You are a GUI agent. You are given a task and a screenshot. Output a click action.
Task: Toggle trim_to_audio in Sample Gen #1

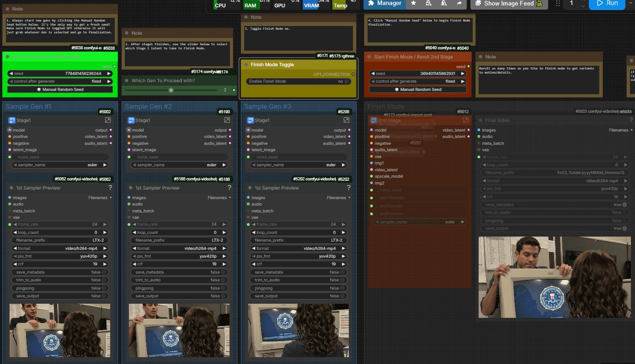click(x=104, y=280)
